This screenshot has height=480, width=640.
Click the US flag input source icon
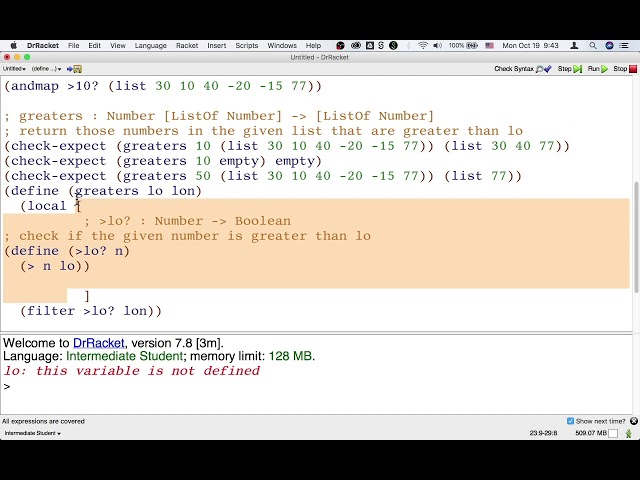click(489, 45)
